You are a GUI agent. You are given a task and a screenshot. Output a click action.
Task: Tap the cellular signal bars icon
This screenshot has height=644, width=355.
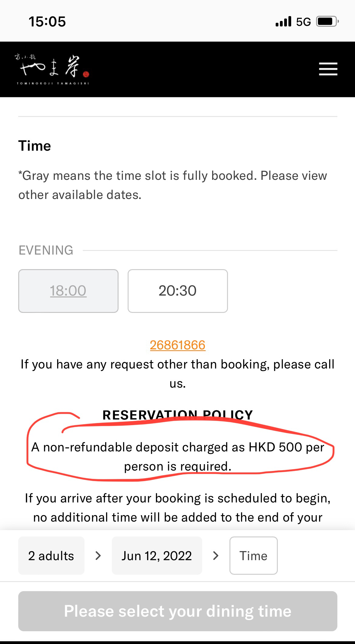[x=283, y=22]
